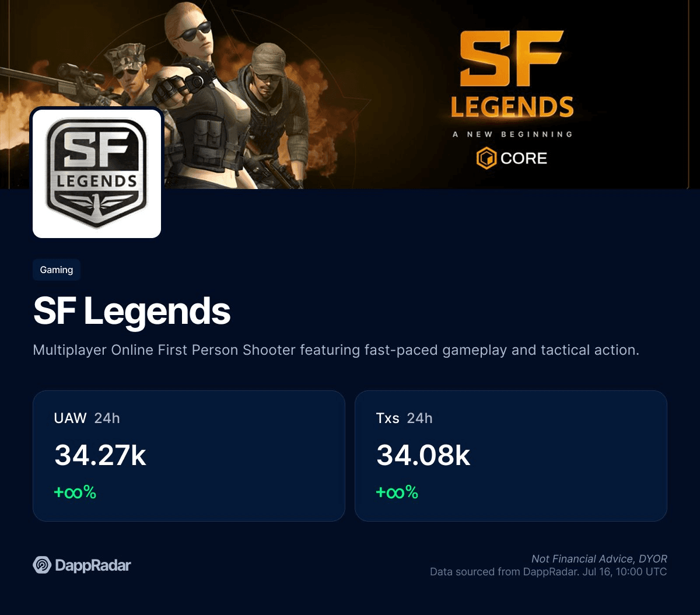Click the DappRadar radar icon
Screen dimensions: 700x615
pyautogui.click(x=42, y=565)
